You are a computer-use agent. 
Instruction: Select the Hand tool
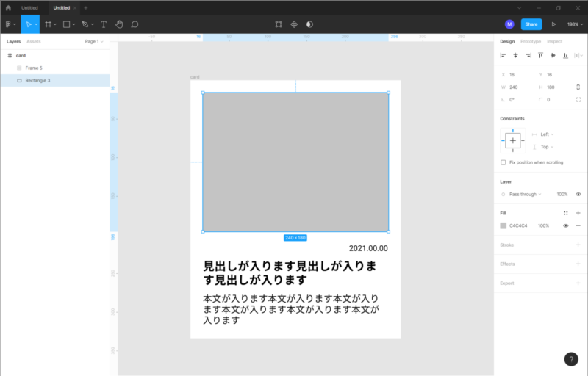(x=119, y=24)
